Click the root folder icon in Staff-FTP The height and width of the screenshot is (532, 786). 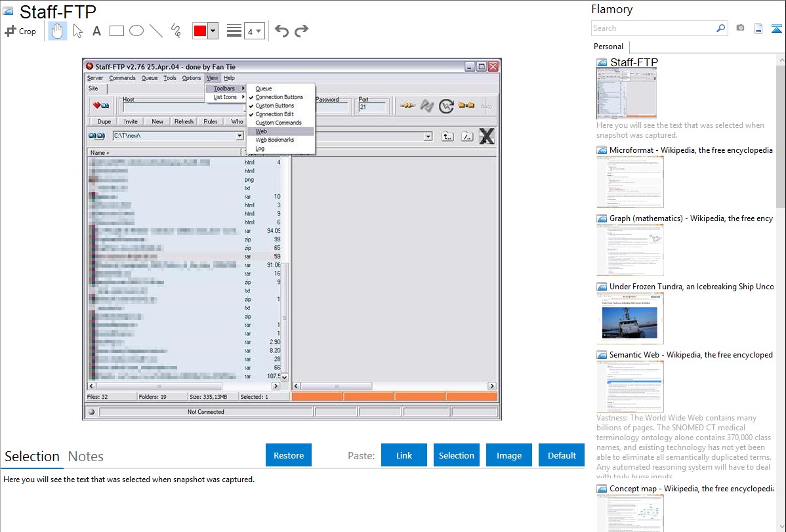pyautogui.click(x=467, y=136)
